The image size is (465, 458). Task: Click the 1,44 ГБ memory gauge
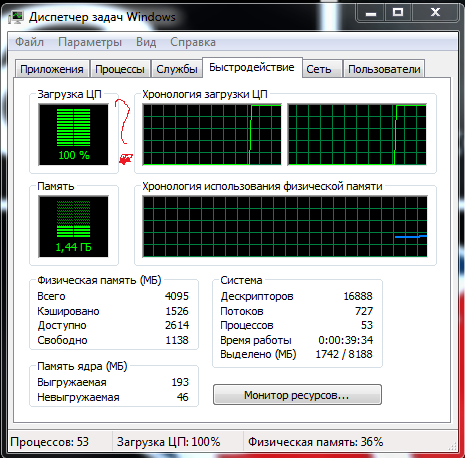(x=74, y=226)
